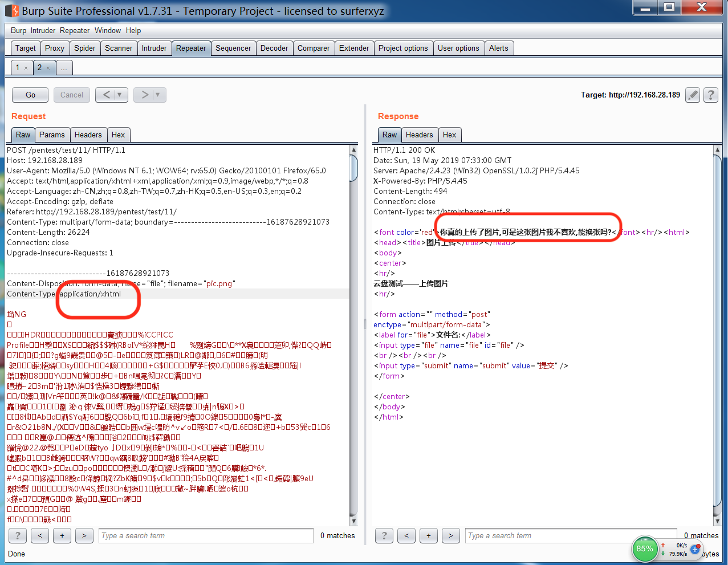This screenshot has height=565, width=728.
Task: Click the HTTP/1.1 200 OK response line
Action: coord(404,150)
